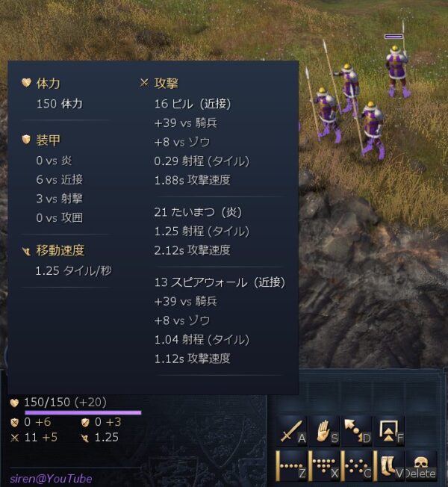Toggle line formation with Z hotkey
This screenshot has height=487, width=448.
pos(291,465)
